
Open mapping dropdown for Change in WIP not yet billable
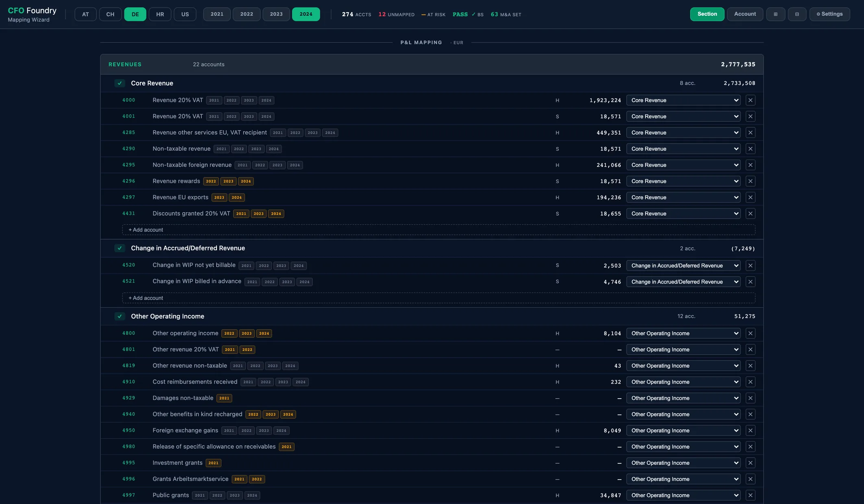(x=683, y=266)
